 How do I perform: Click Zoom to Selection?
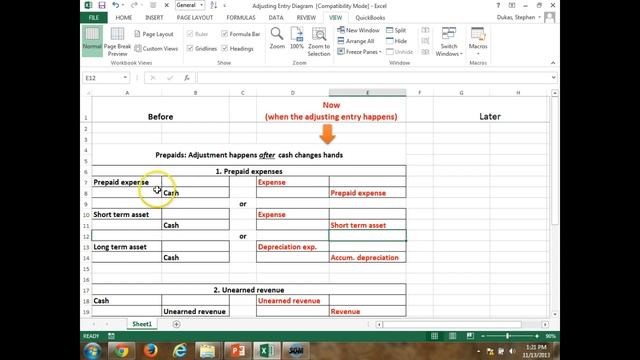pos(319,41)
